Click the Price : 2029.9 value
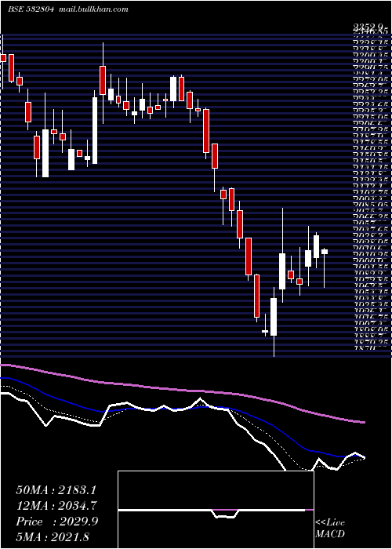392x549 pixels. click(x=57, y=521)
